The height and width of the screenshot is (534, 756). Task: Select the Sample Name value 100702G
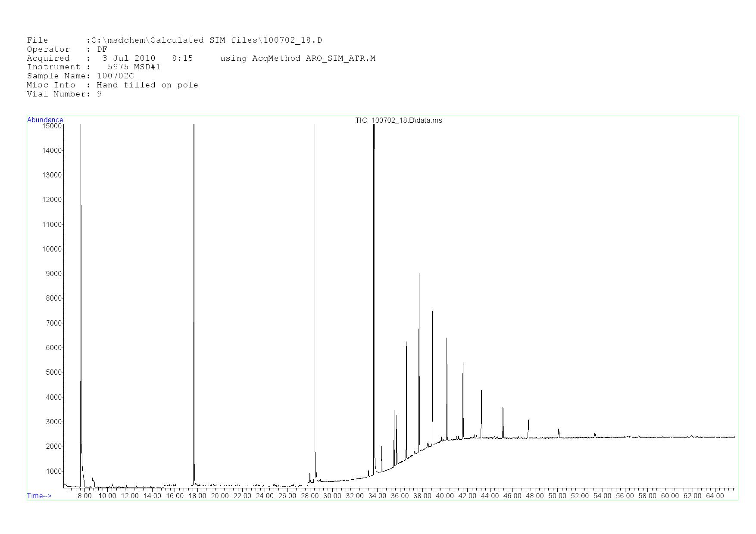116,76
